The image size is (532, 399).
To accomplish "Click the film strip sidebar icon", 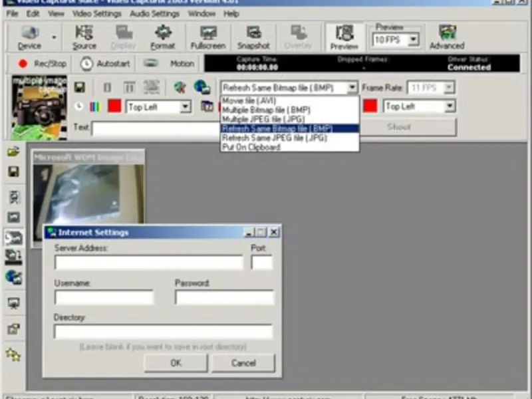I will (x=14, y=197).
